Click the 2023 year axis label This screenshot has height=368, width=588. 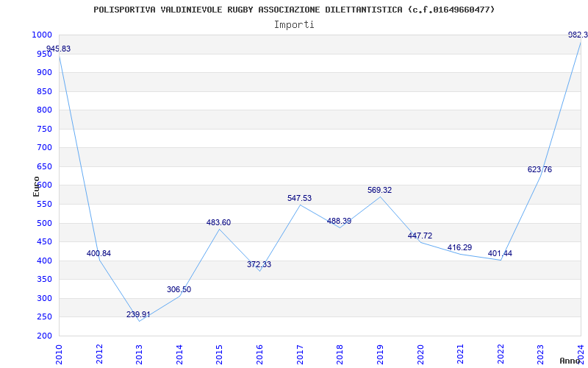540,354
